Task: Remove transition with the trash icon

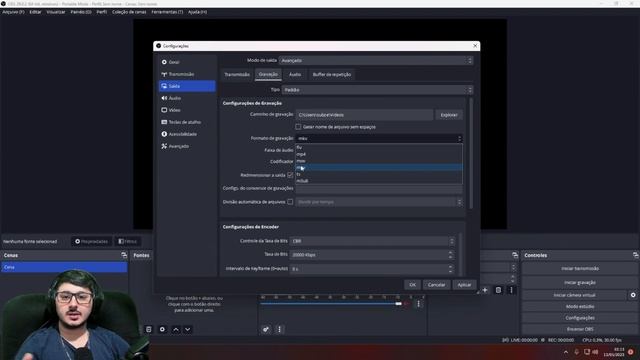Action: [x=498, y=290]
